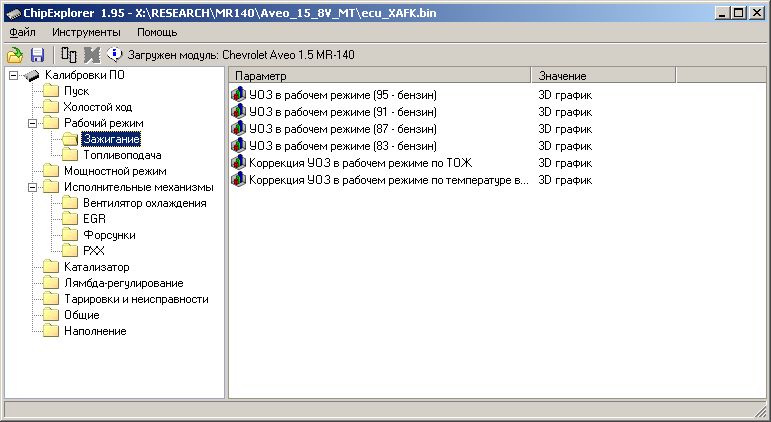
Task: Select УОЗ в рабочем режиме (83 - бензин)
Action: point(343,146)
